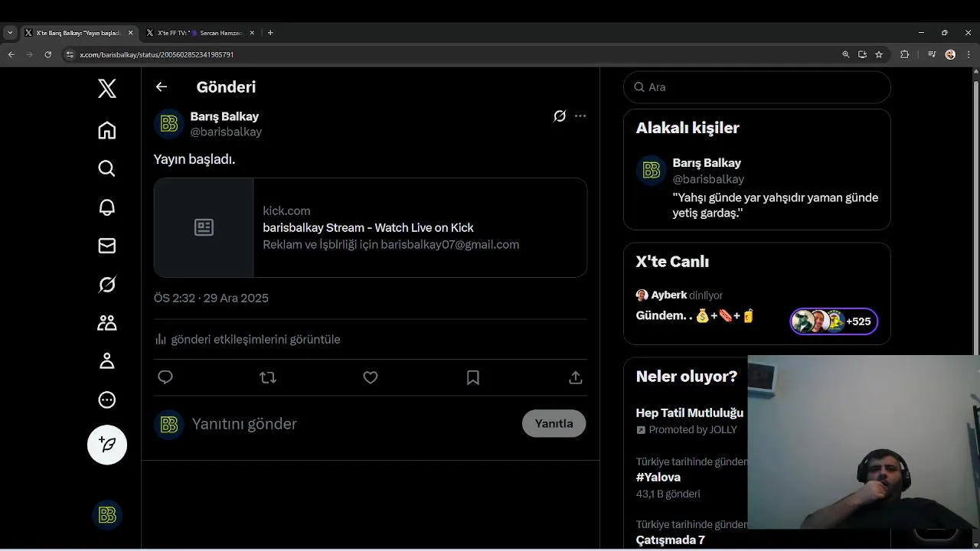Open Messages envelope icon

pos(107,246)
